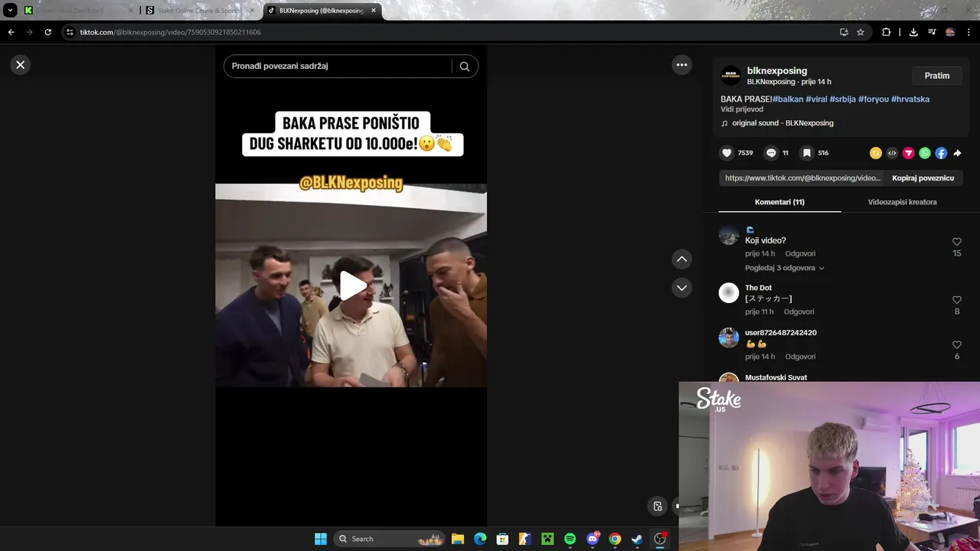Reload the TikTok page
Viewport: 980px width, 551px height.
(47, 32)
